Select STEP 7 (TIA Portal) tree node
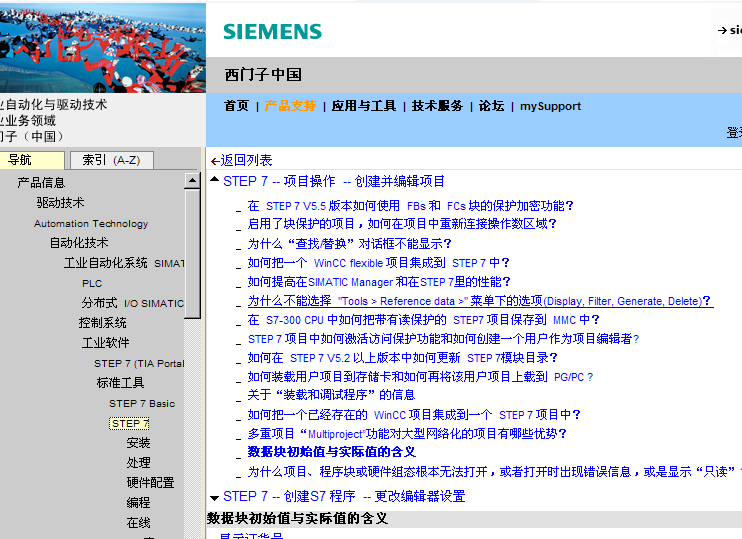 click(x=139, y=363)
